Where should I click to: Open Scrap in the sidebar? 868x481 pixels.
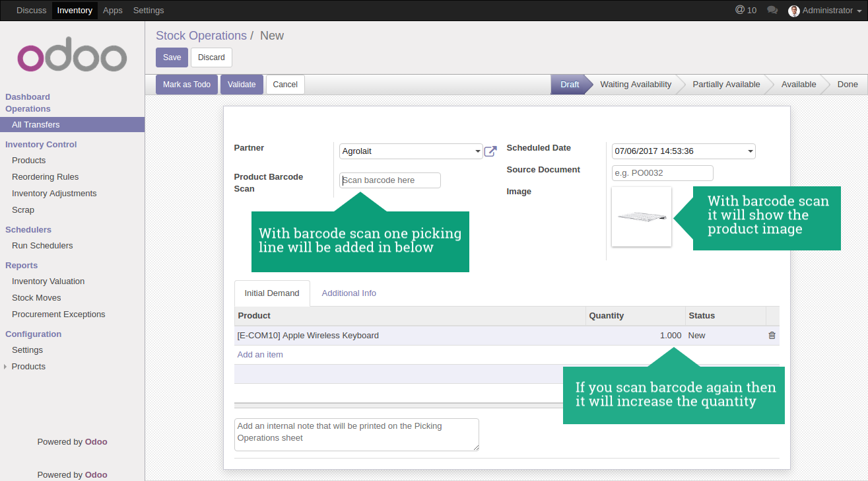23,210
